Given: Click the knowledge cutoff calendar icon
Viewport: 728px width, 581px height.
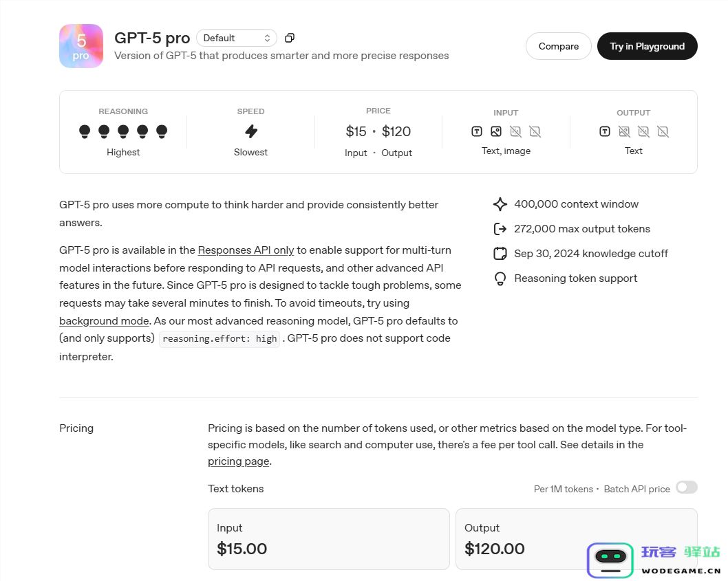Looking at the screenshot, I should click(x=500, y=253).
